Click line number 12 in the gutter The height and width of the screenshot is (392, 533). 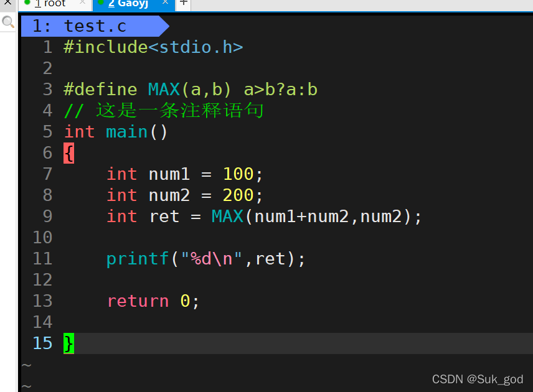click(x=42, y=280)
